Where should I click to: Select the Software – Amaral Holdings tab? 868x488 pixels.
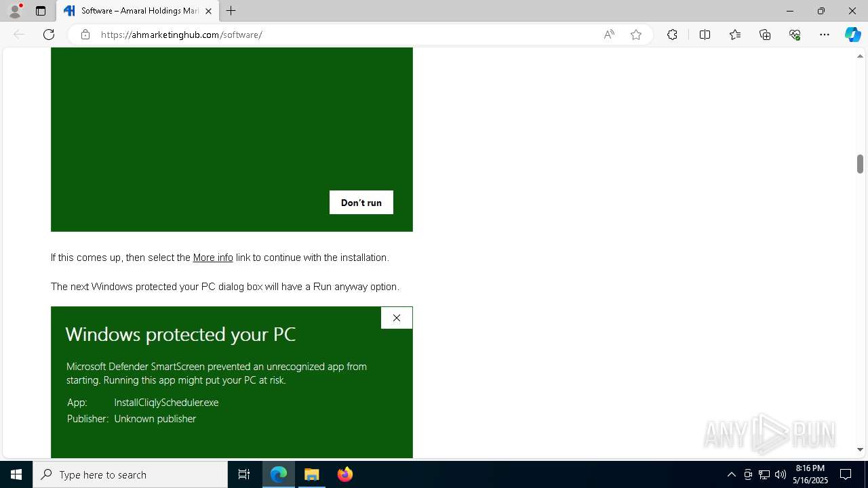[138, 11]
